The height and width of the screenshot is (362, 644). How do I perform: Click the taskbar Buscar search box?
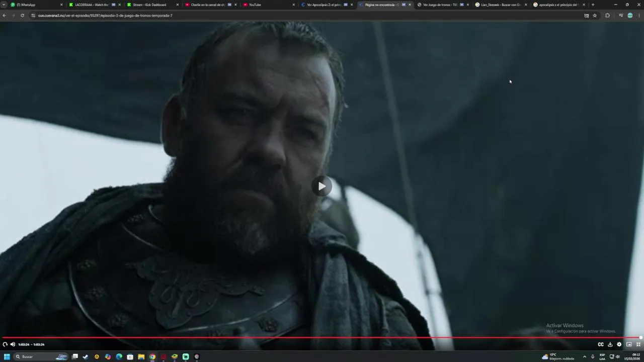40,356
